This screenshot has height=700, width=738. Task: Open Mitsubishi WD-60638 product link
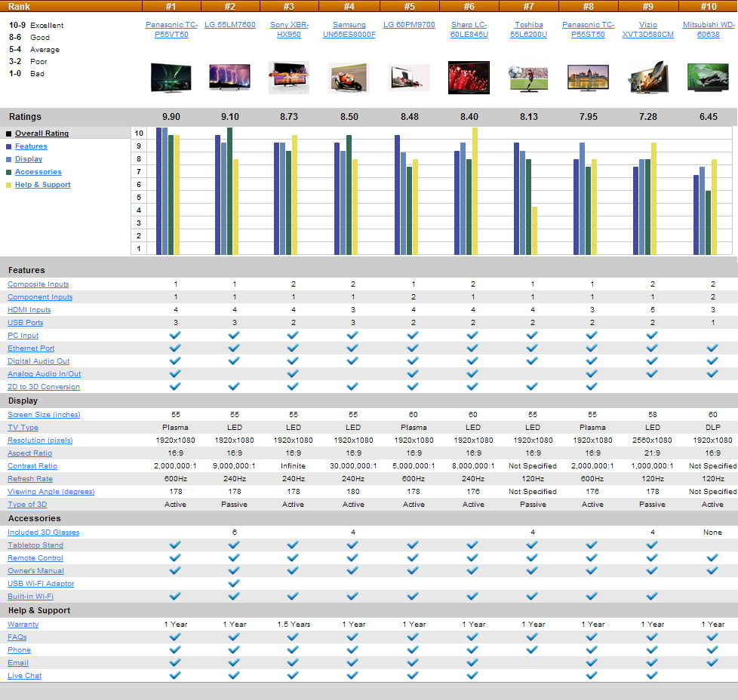click(709, 29)
